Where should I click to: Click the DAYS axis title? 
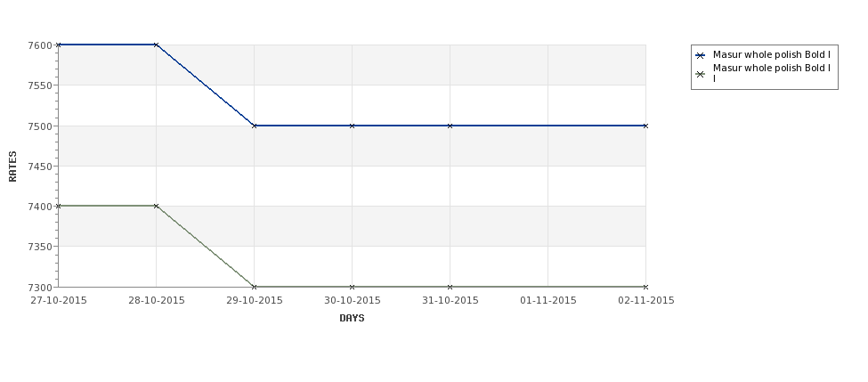click(352, 318)
